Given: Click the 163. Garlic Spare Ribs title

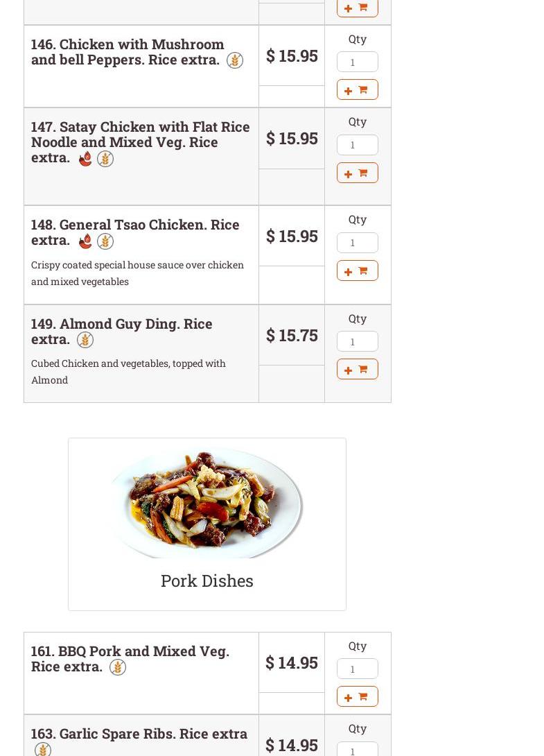Looking at the screenshot, I should (x=139, y=733).
